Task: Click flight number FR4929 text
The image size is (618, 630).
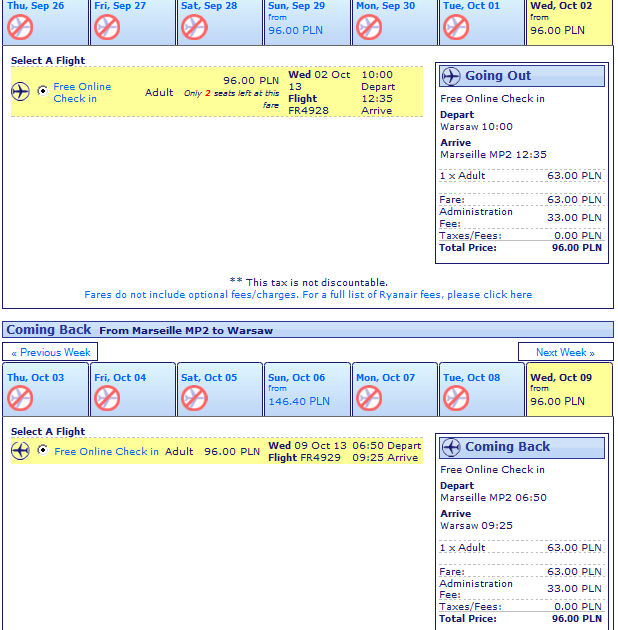Action: click(321, 458)
